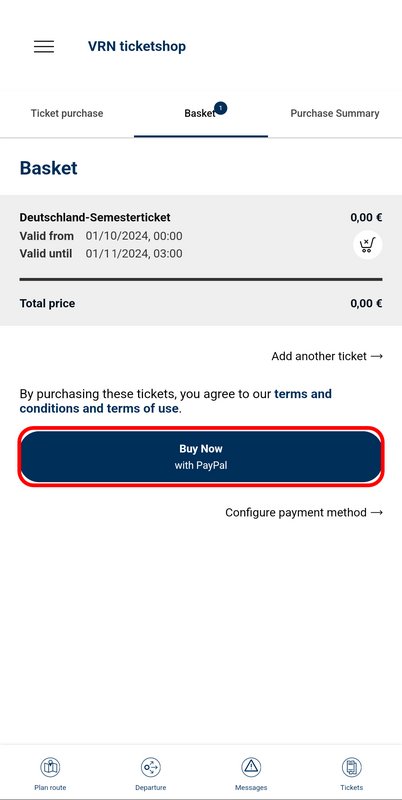Open Tickets in bottom bar
Screen dimensions: 402x800
(351, 773)
